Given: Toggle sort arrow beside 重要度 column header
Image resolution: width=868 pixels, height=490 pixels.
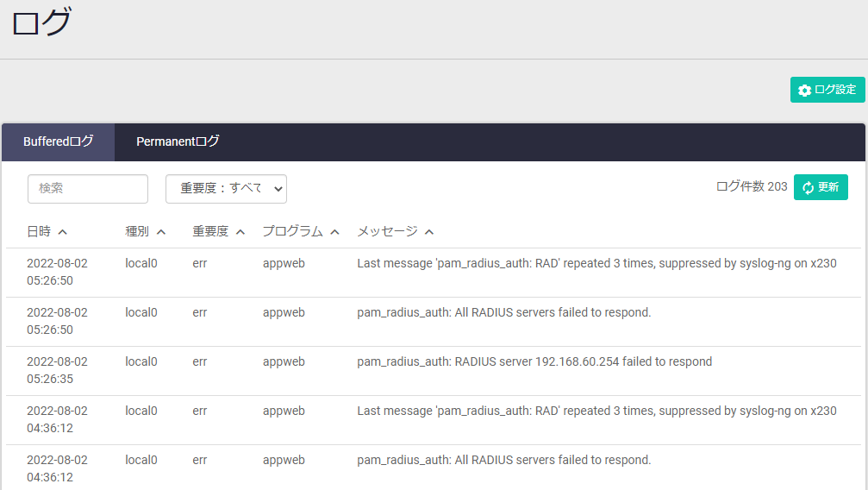Looking at the screenshot, I should pyautogui.click(x=240, y=232).
